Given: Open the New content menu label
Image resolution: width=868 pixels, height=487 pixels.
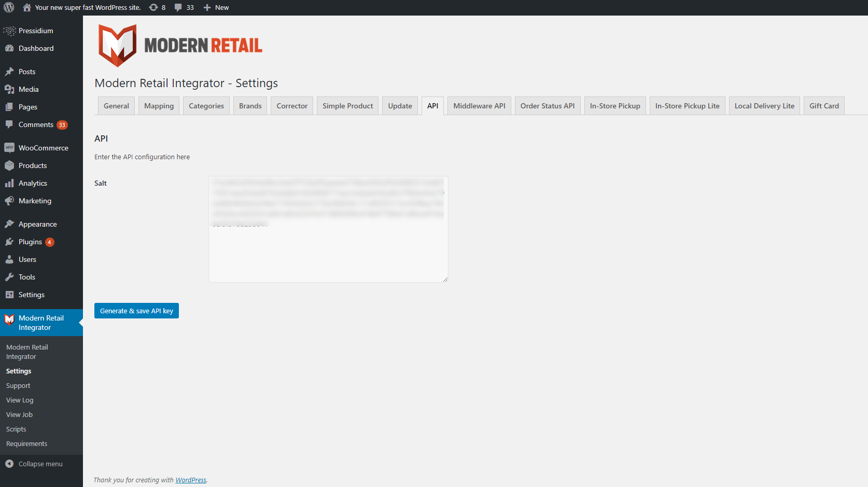Looking at the screenshot, I should [222, 7].
